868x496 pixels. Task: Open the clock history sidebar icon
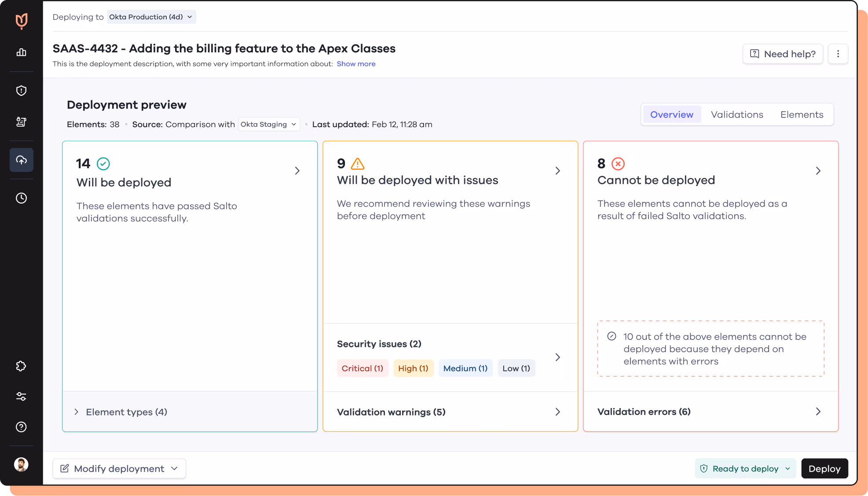22,198
